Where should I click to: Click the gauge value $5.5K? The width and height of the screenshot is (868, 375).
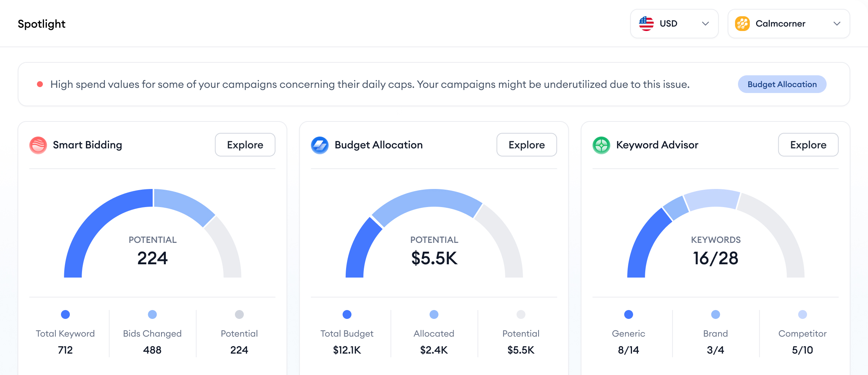[434, 258]
